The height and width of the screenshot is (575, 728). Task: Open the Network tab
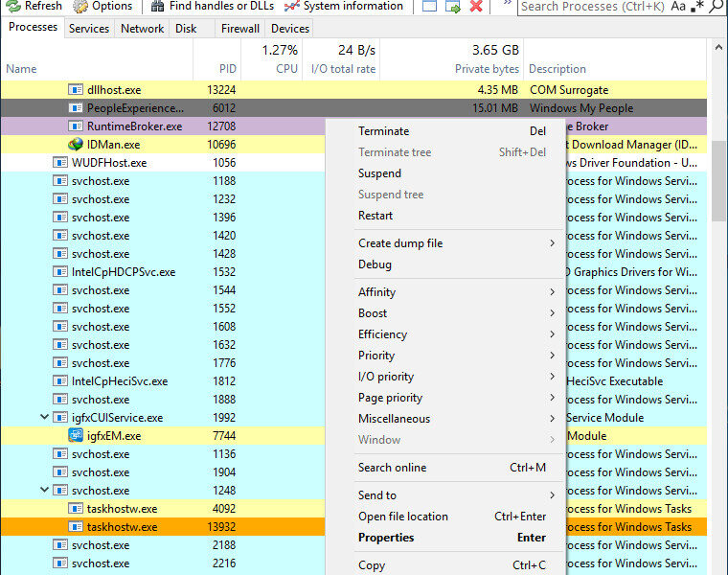pyautogui.click(x=142, y=29)
